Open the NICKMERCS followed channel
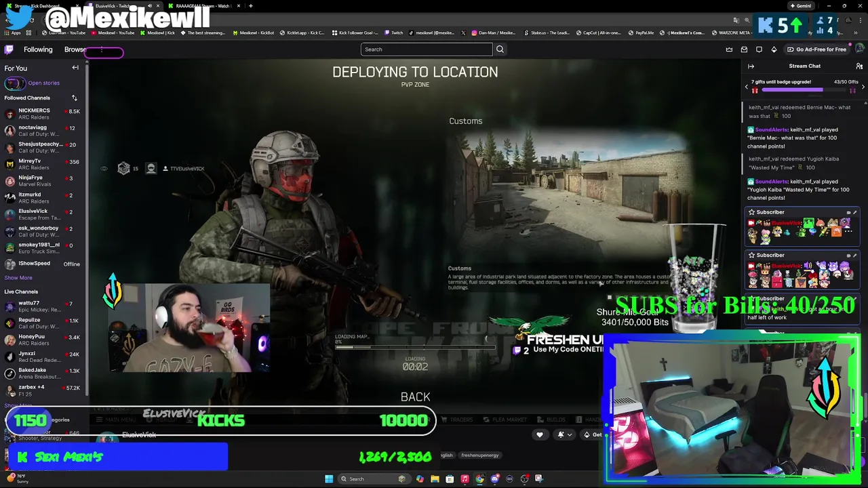Viewport: 868px width, 488px height. click(x=42, y=114)
